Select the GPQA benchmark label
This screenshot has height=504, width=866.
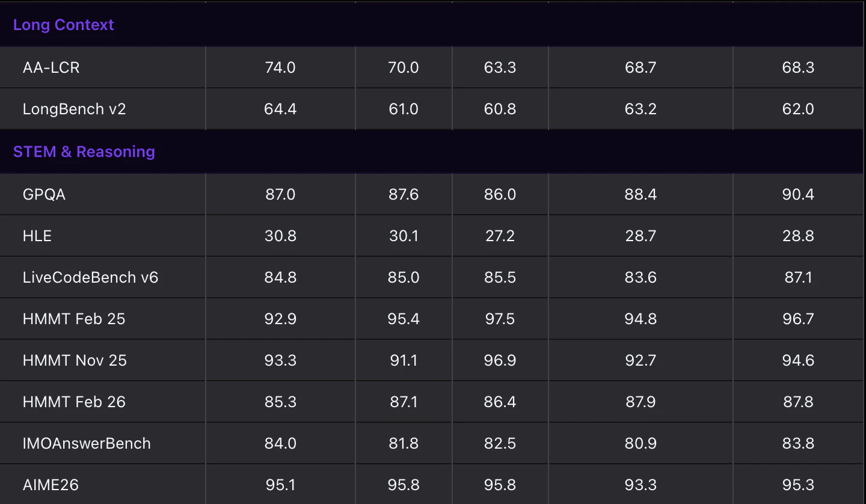(x=44, y=194)
